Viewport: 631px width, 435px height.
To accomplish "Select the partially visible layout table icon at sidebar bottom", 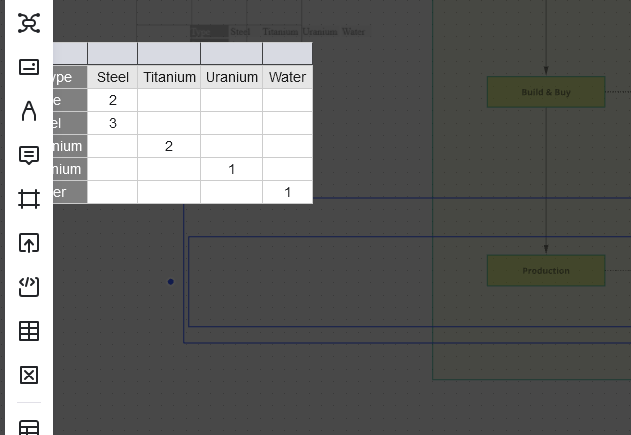I will pos(29,427).
